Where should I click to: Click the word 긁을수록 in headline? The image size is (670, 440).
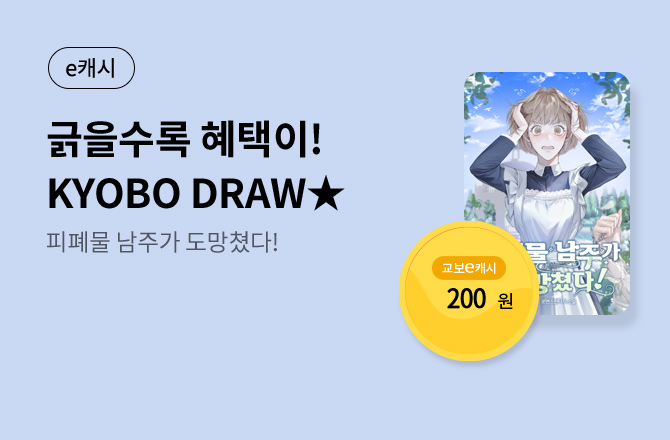118,139
